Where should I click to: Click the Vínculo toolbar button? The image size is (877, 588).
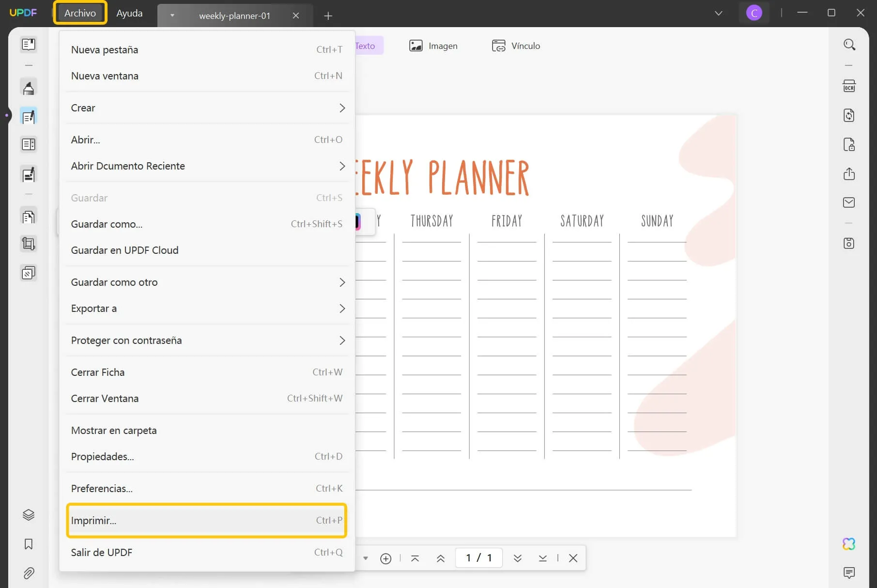click(516, 46)
